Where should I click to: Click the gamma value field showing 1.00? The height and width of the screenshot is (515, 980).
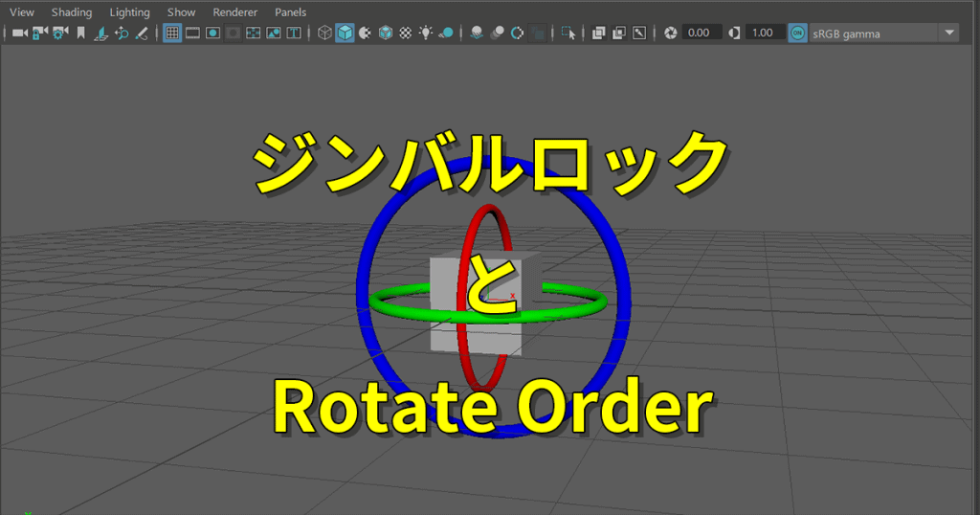coord(762,33)
